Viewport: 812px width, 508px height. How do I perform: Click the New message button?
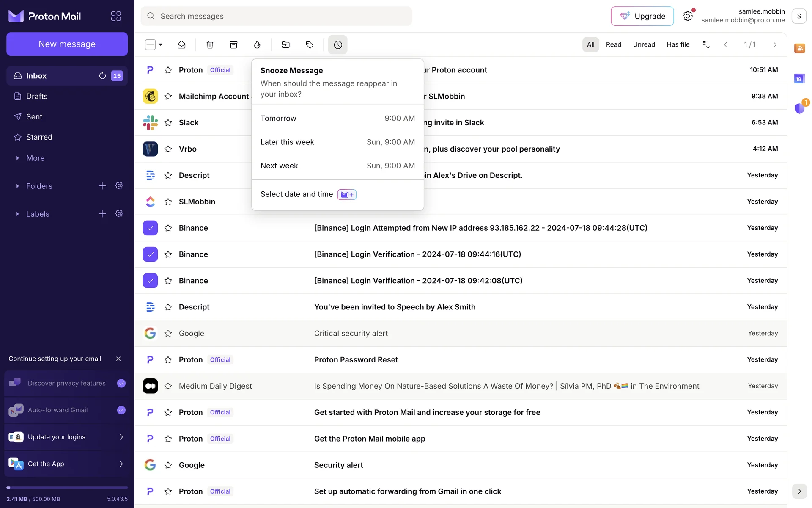67,44
